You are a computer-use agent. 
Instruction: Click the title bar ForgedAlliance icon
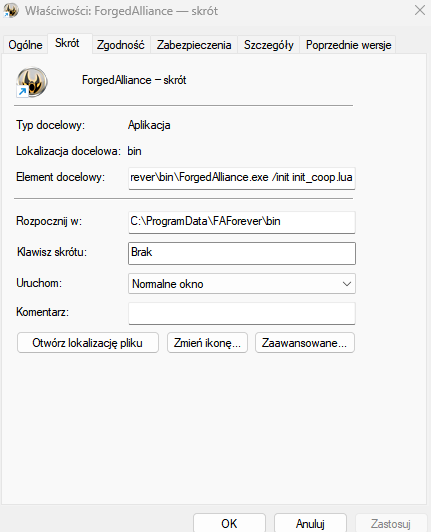point(11,11)
